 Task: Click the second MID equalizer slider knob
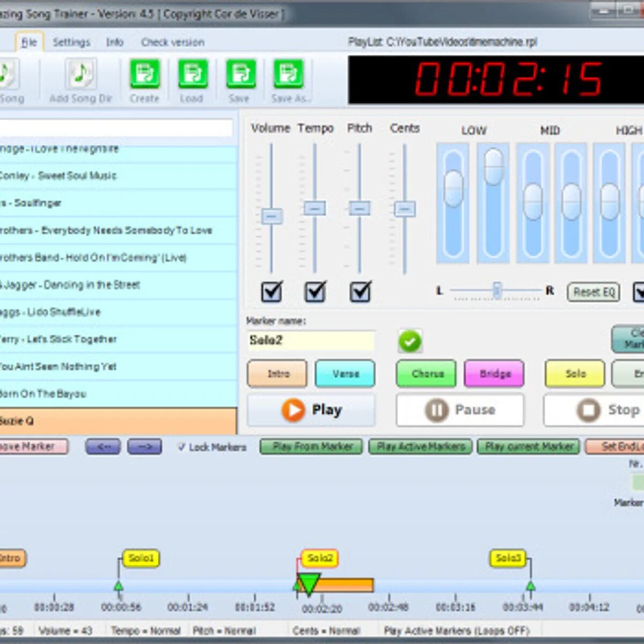(571, 202)
